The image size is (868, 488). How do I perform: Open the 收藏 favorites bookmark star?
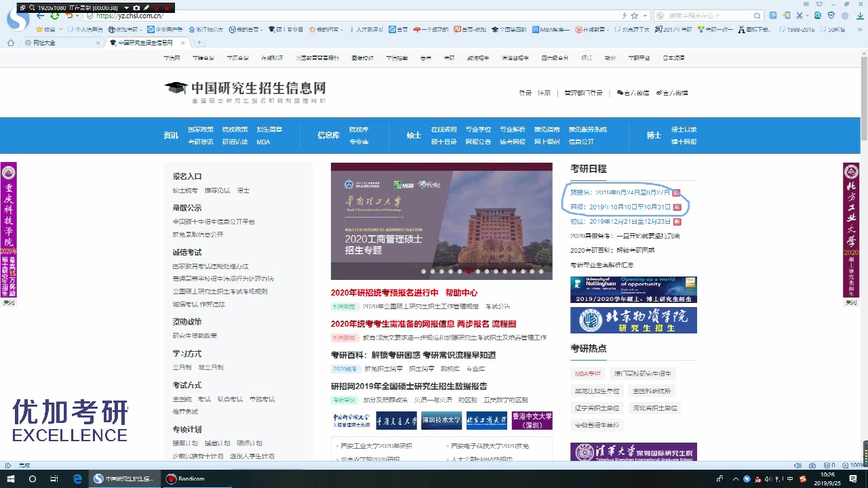coord(46,29)
